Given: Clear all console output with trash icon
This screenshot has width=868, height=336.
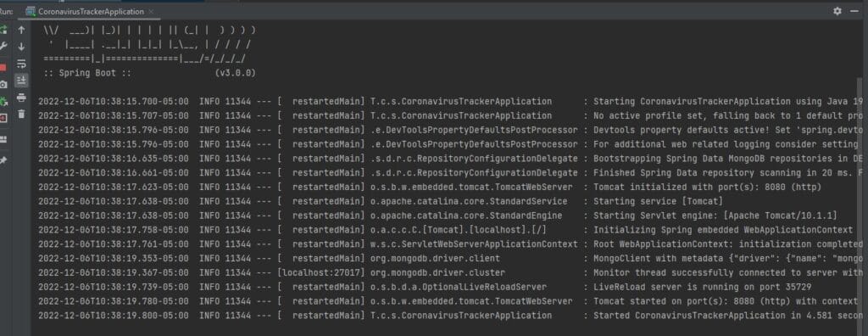Looking at the screenshot, I should tap(21, 115).
